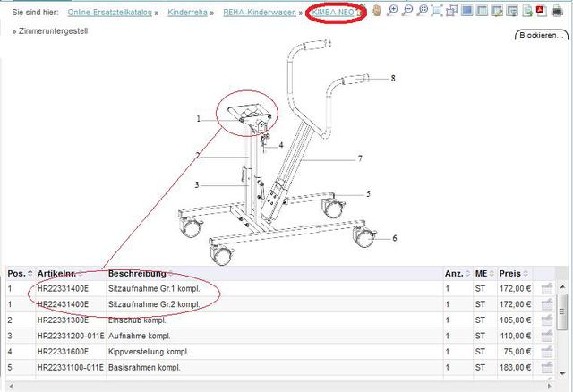The width and height of the screenshot is (573, 392).
Task: Click the export document green arrow icon
Action: click(x=527, y=11)
